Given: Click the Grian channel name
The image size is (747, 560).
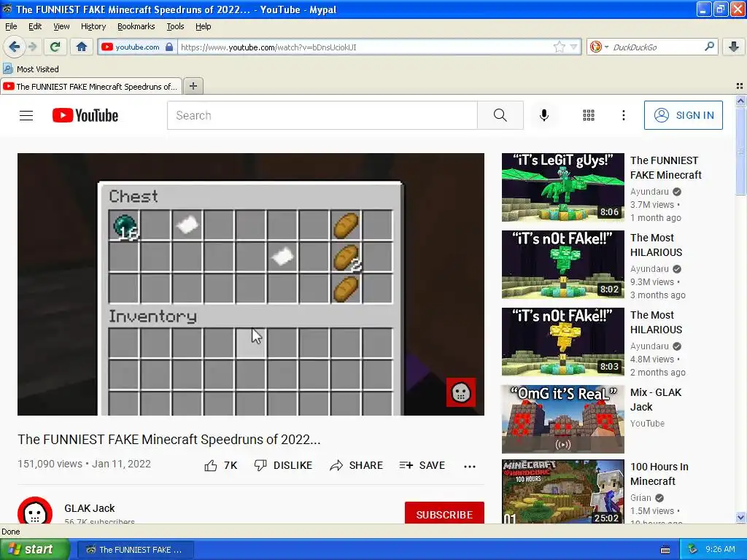Looking at the screenshot, I should [640, 497].
